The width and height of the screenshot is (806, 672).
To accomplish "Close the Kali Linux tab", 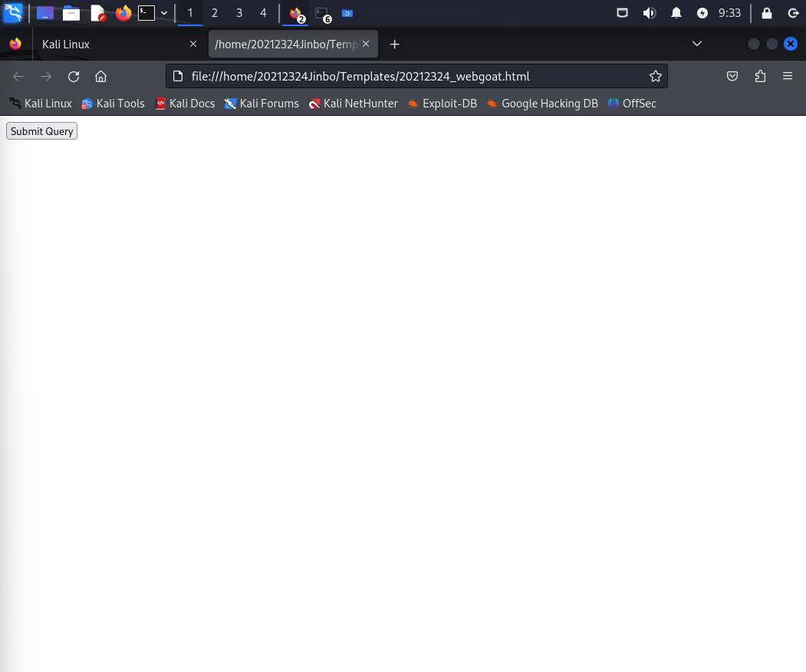I will pyautogui.click(x=193, y=44).
